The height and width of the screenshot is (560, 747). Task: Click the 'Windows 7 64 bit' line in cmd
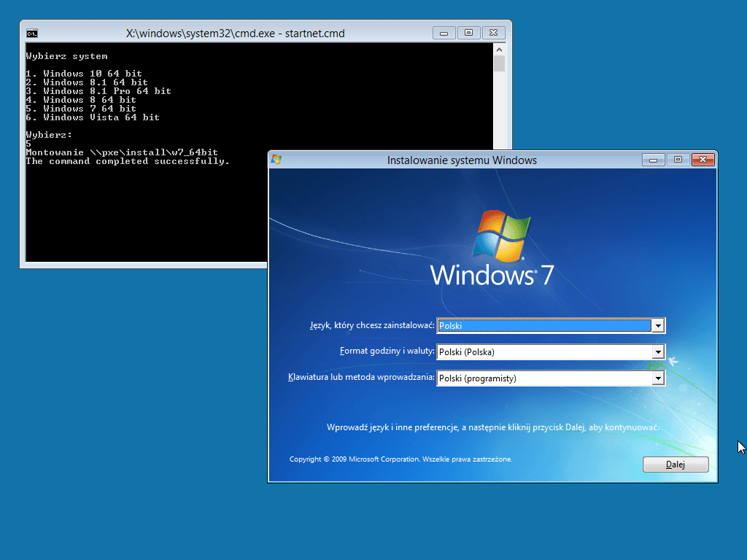click(x=81, y=109)
